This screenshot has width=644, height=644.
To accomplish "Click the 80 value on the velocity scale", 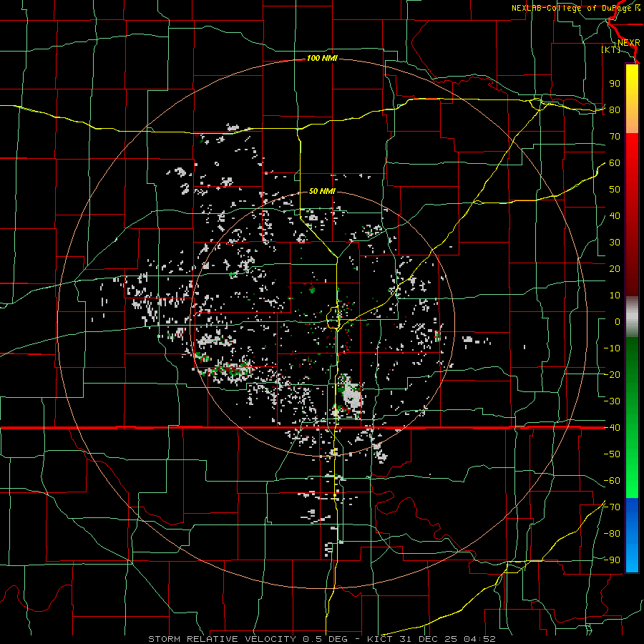I will (x=615, y=110).
